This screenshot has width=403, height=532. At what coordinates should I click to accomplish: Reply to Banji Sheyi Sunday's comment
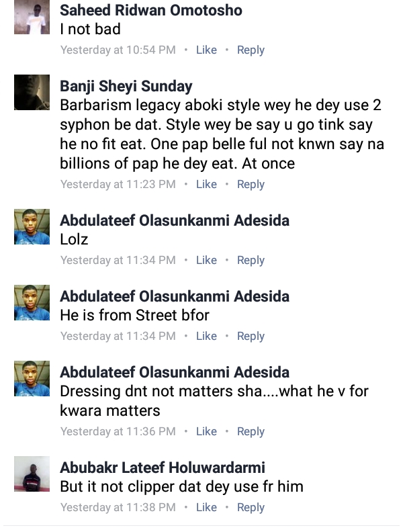(251, 184)
